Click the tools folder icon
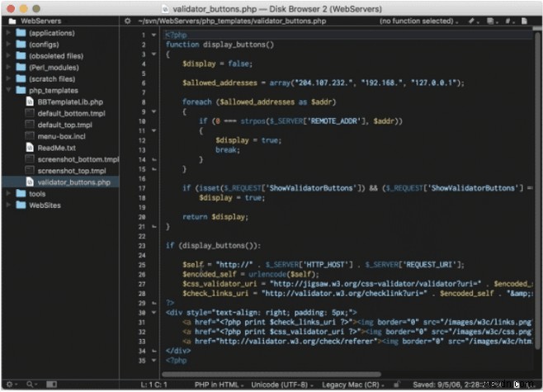 click(x=20, y=193)
